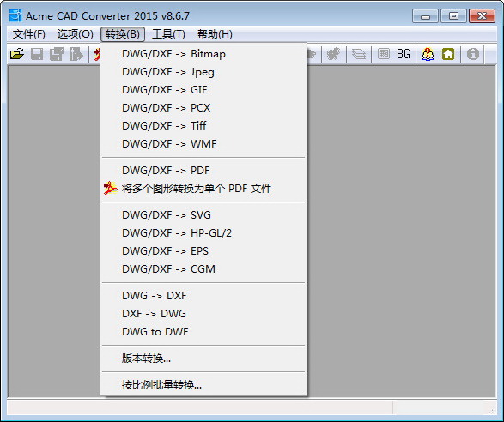
Task: Choose DWG/DXF -> PDF
Action: tap(203, 171)
